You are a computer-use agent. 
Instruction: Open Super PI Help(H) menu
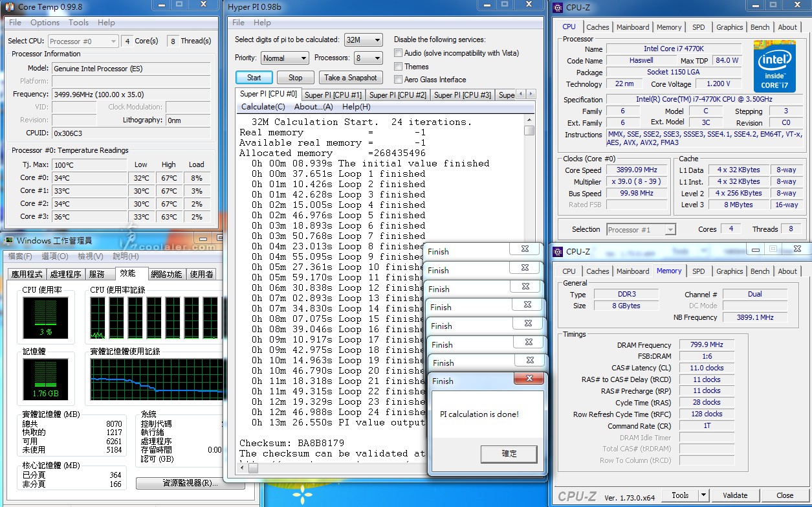[357, 107]
